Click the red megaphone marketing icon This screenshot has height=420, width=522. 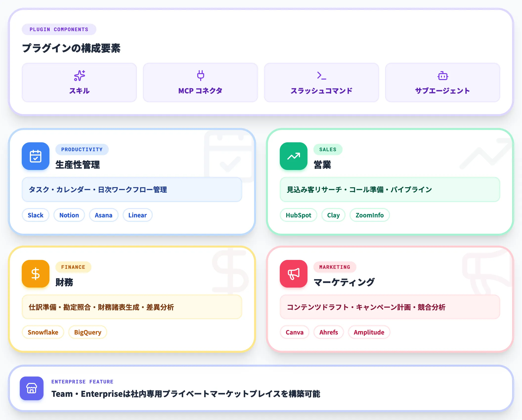[294, 274]
